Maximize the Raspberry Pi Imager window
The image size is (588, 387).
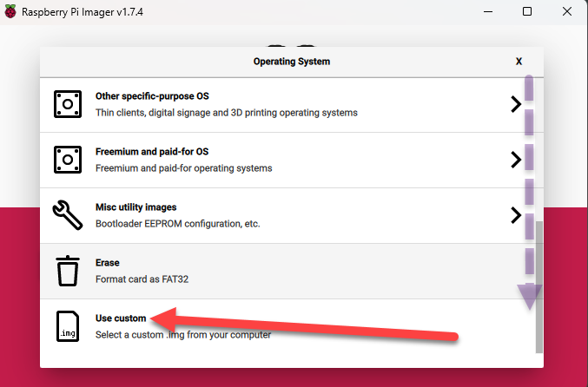[x=527, y=11]
